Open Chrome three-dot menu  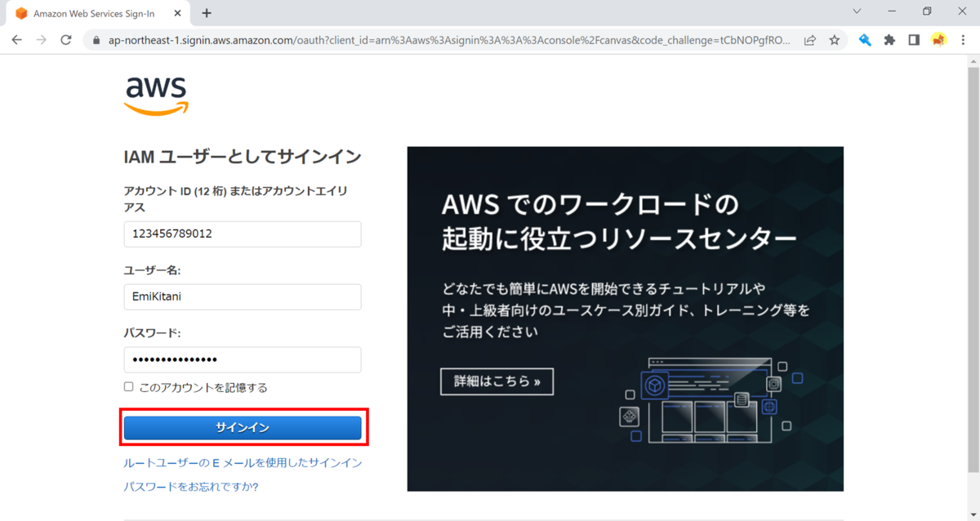click(964, 39)
